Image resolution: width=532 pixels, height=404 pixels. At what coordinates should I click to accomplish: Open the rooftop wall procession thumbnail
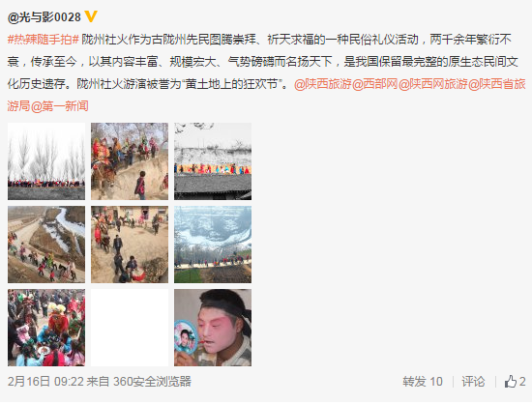click(213, 161)
